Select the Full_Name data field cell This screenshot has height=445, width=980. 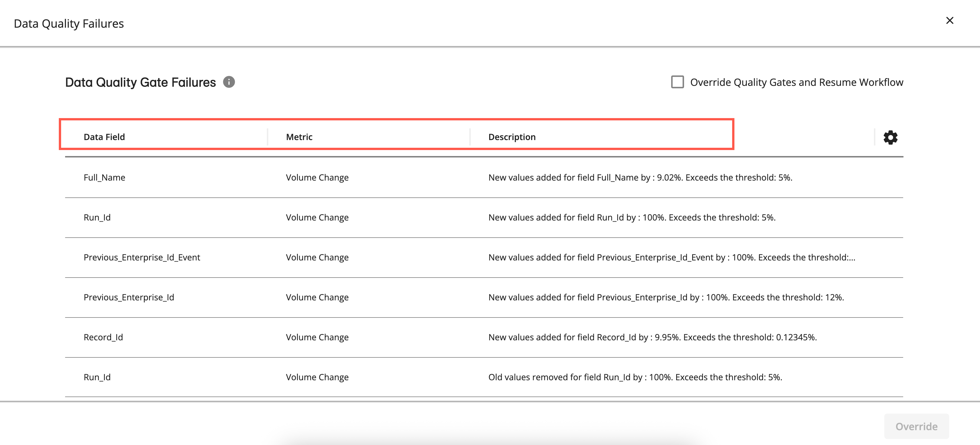pos(104,177)
